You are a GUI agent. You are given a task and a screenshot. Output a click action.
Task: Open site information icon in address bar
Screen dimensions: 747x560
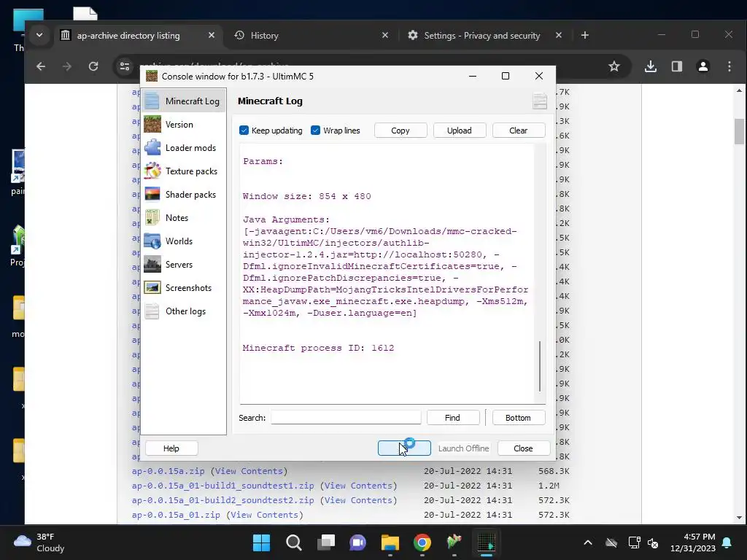[x=125, y=66]
